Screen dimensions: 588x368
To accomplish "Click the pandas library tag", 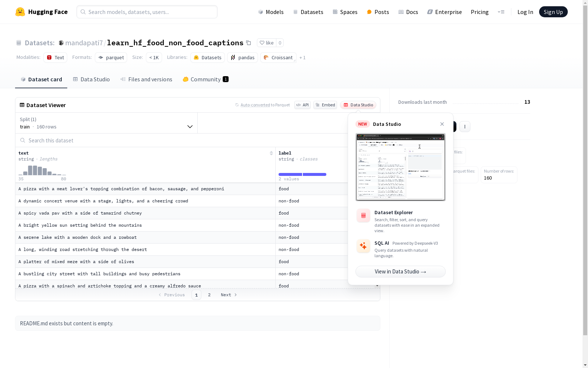I will point(243,57).
